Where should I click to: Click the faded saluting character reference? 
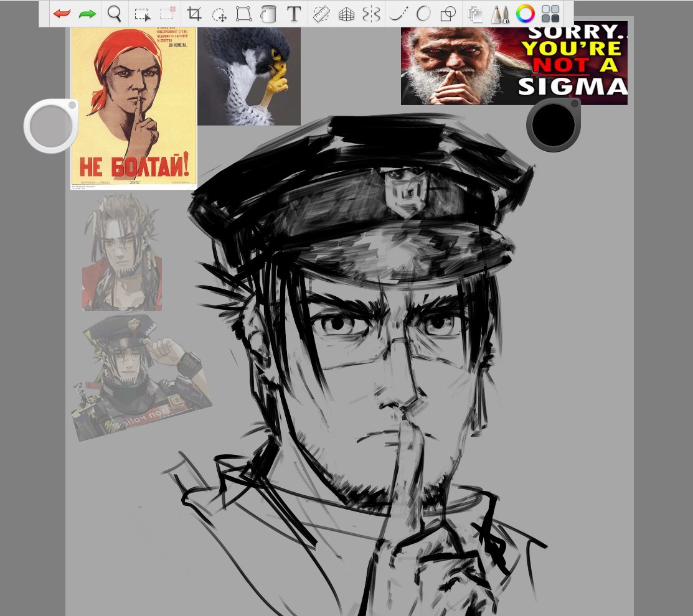(x=141, y=378)
